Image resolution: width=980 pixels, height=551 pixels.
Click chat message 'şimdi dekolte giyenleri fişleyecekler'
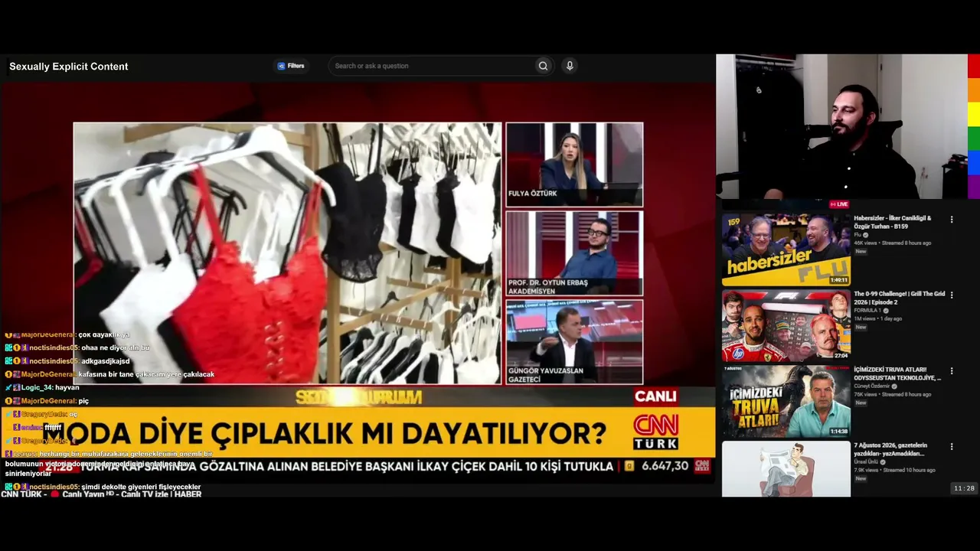141,487
